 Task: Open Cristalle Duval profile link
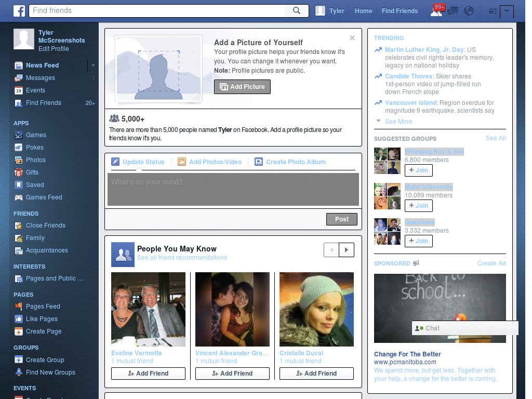(301, 353)
